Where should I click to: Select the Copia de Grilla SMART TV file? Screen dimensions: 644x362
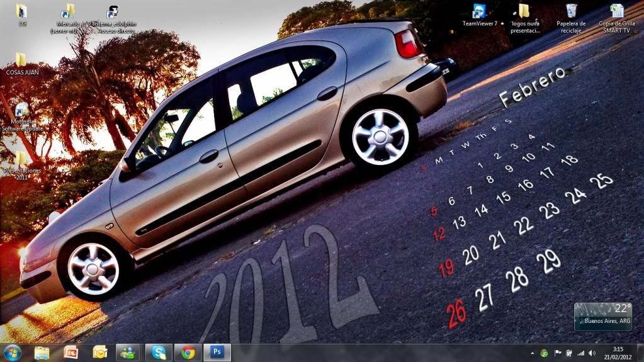(616, 12)
